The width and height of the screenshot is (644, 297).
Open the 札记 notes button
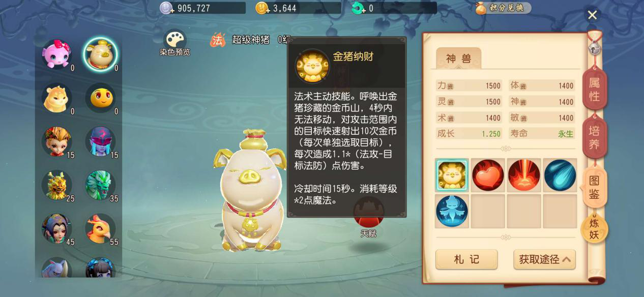[x=466, y=259]
